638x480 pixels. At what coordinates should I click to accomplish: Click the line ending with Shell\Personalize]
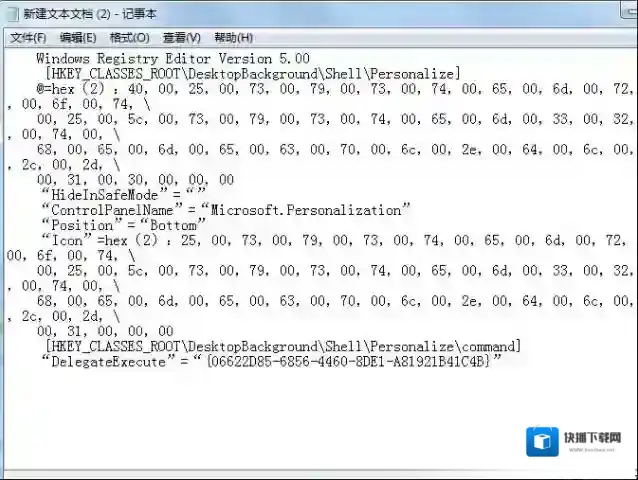(x=252, y=74)
